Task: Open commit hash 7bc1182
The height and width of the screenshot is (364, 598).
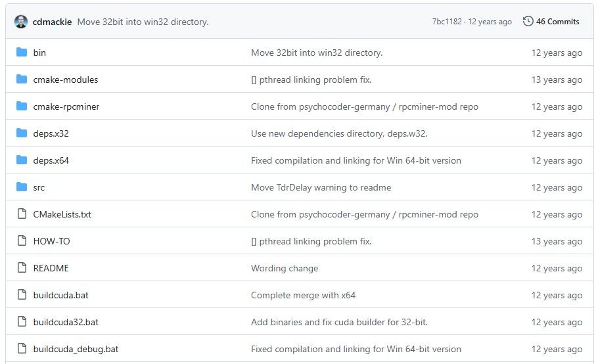Action: (x=446, y=22)
